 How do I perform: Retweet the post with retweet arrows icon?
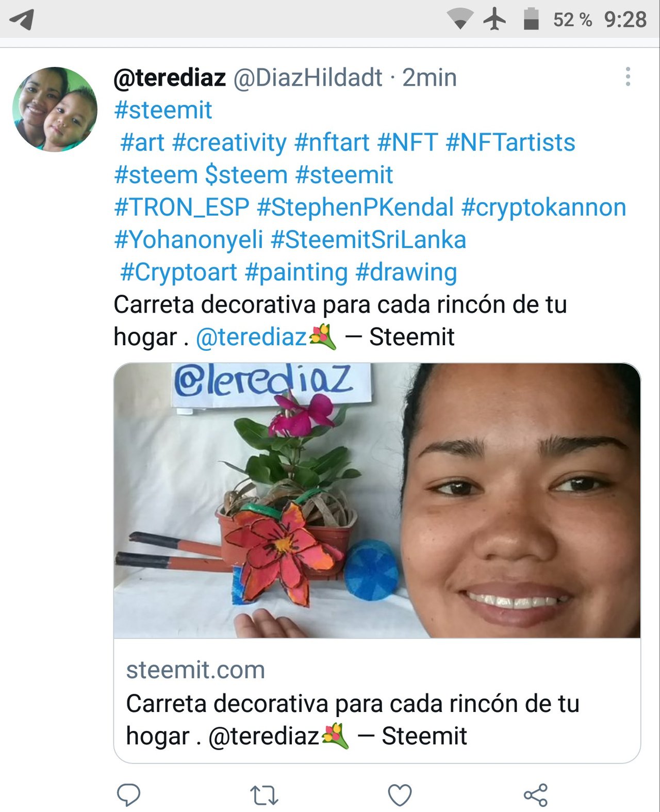coord(264,795)
